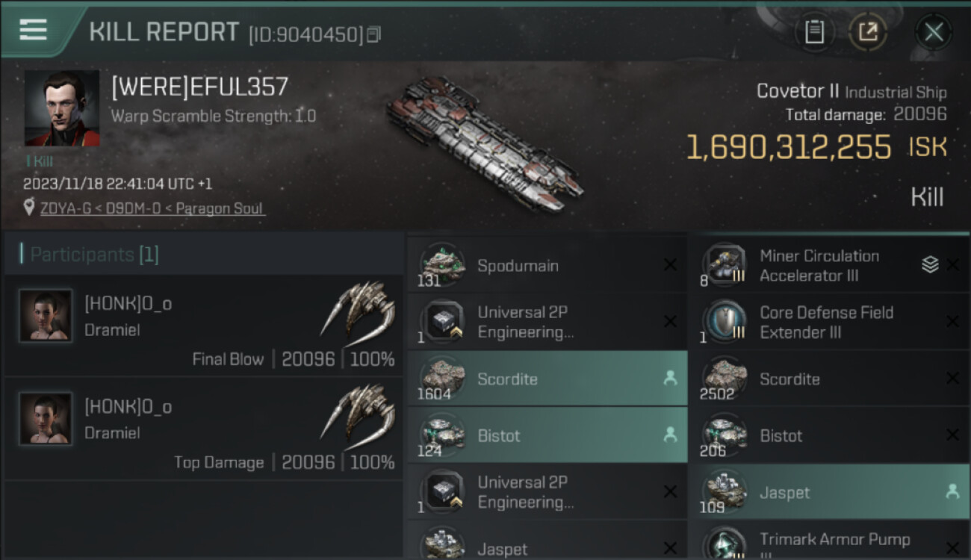
Task: Click the 1 Kill label under portrait
Action: tap(39, 161)
